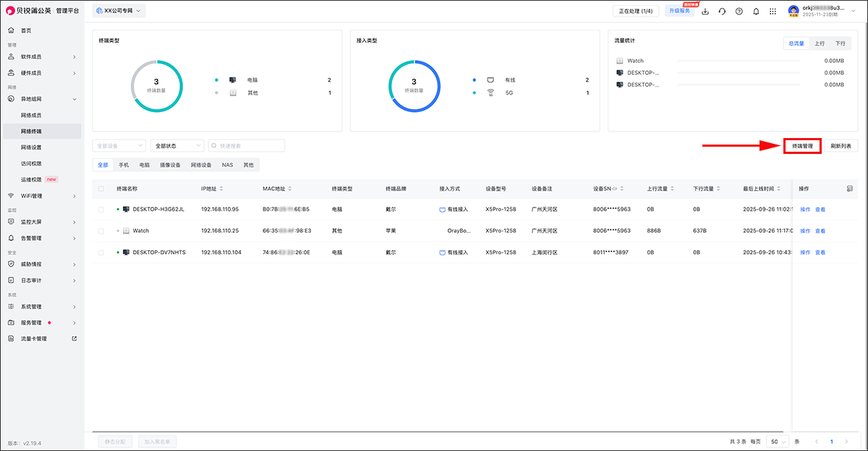Open customer support headset icon
Image resolution: width=868 pixels, height=451 pixels.
(721, 12)
